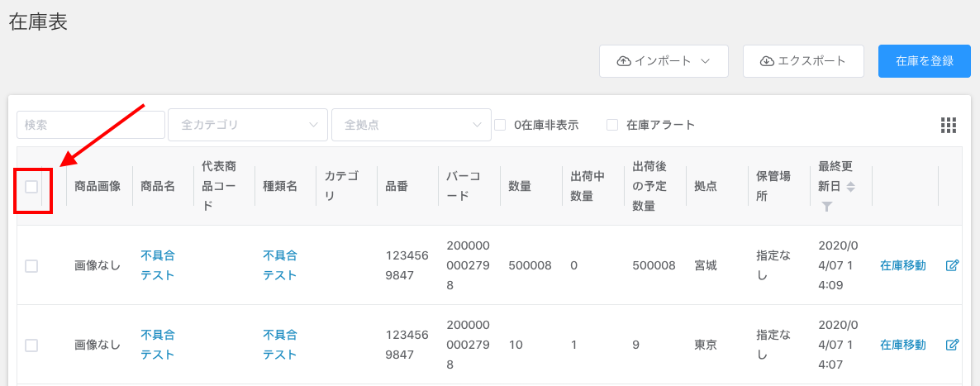Screen dimensions: 980x386
Task: Open the 全拠点 dropdown
Action: 412,125
